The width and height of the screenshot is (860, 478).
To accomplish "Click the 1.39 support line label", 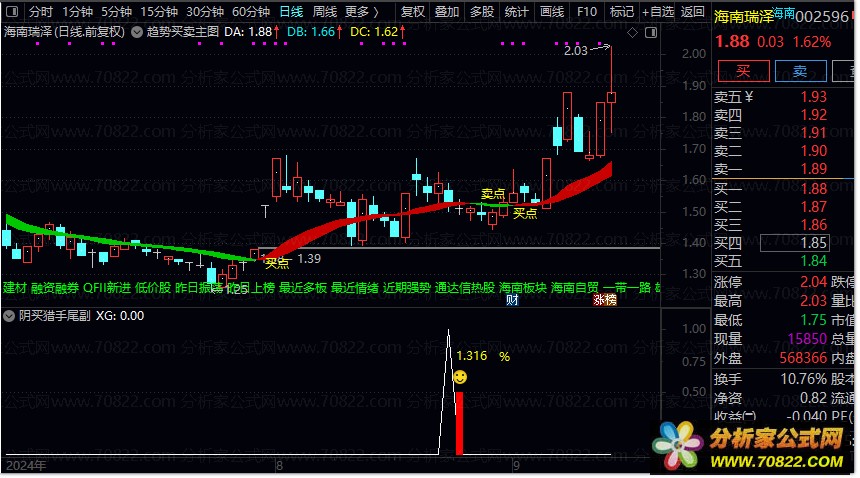I will 309,259.
